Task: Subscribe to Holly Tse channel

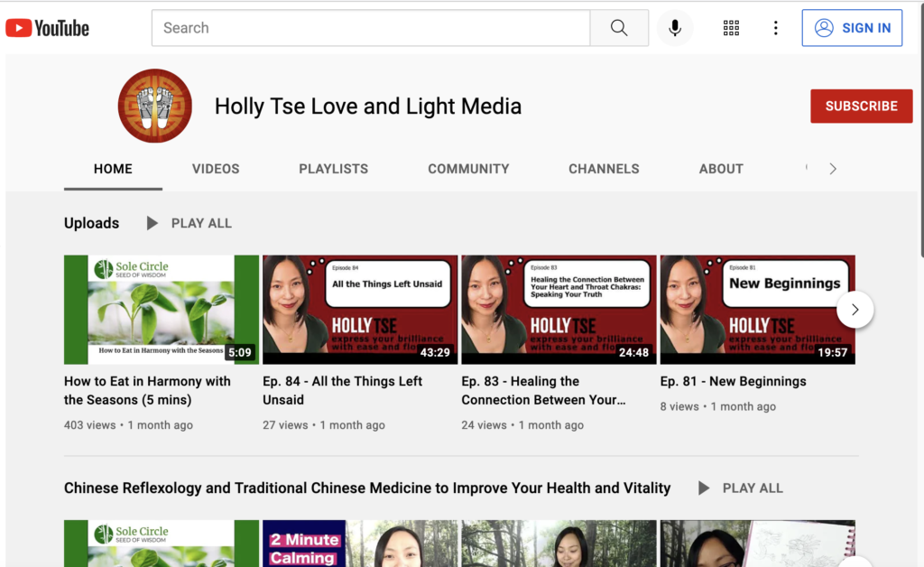Action: [861, 106]
